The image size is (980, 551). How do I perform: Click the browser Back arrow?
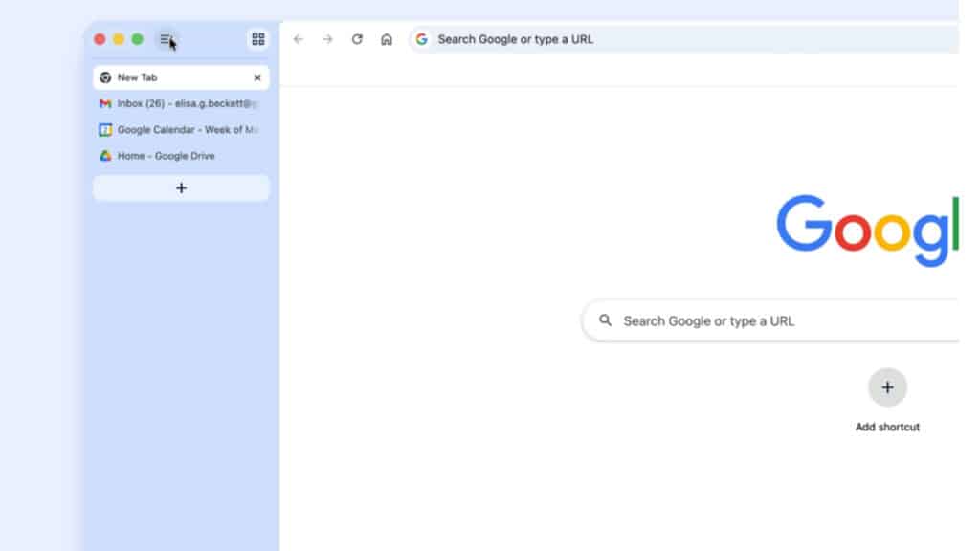[x=298, y=39]
